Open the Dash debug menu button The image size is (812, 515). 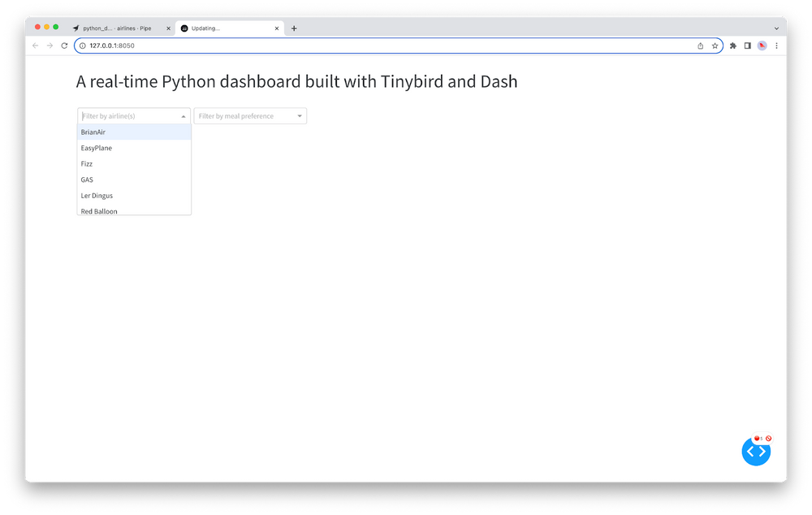pos(755,452)
